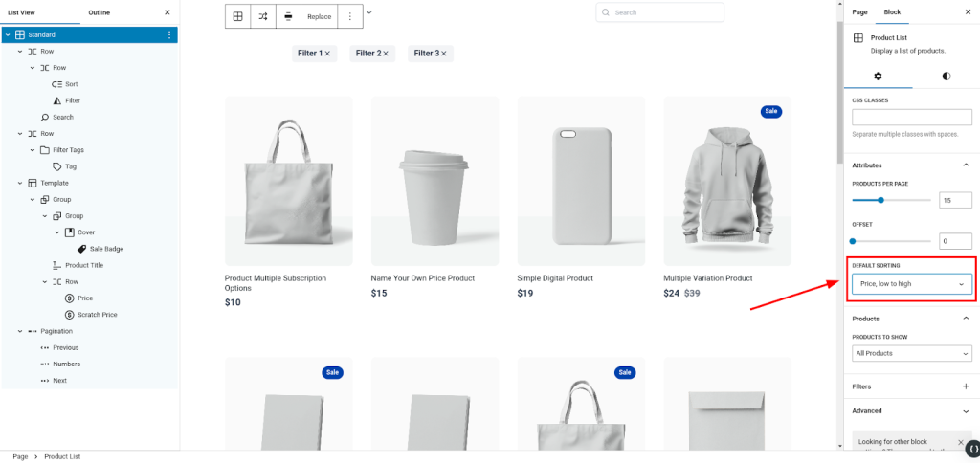980x463 pixels.
Task: Click the Sale badge on the hoodie product
Action: click(771, 111)
